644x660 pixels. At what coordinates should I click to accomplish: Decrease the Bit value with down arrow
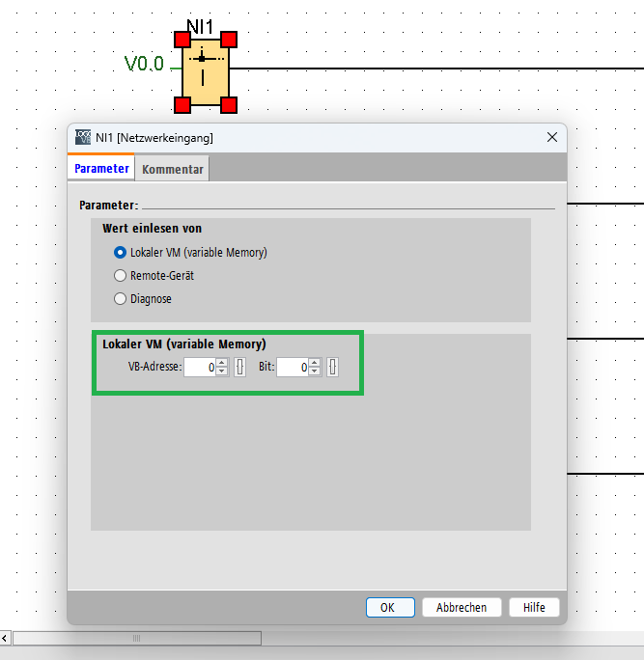coord(315,371)
